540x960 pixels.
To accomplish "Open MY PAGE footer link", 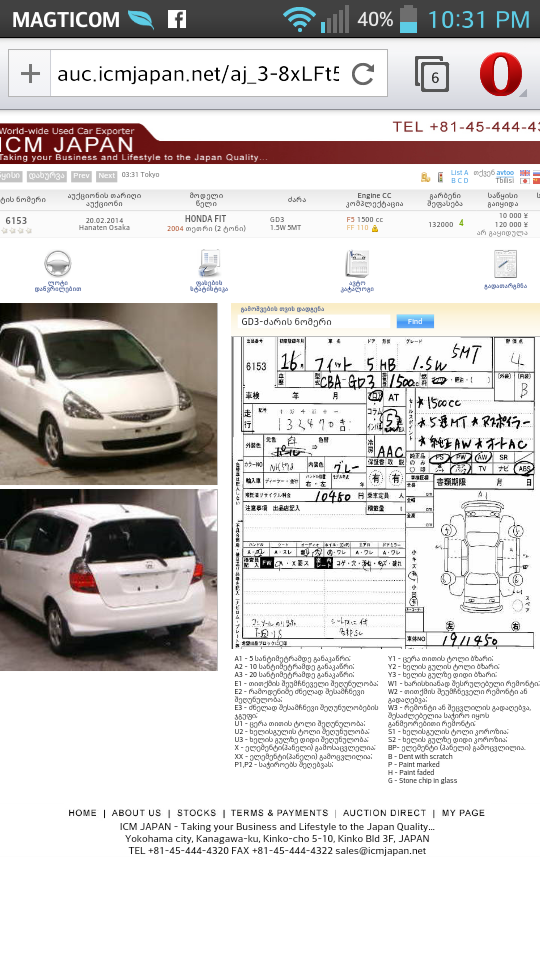I will (463, 813).
